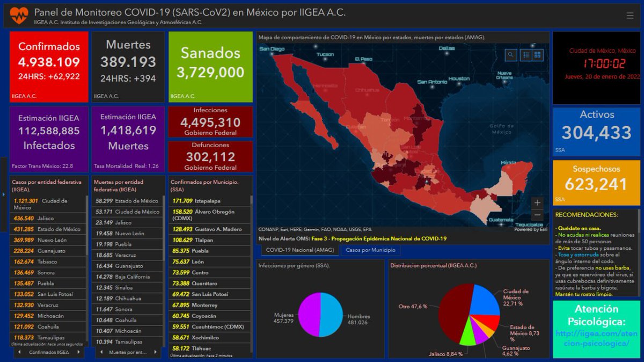644x362 pixels.
Task: Zoom out on the Mexico map
Action: 537,215
